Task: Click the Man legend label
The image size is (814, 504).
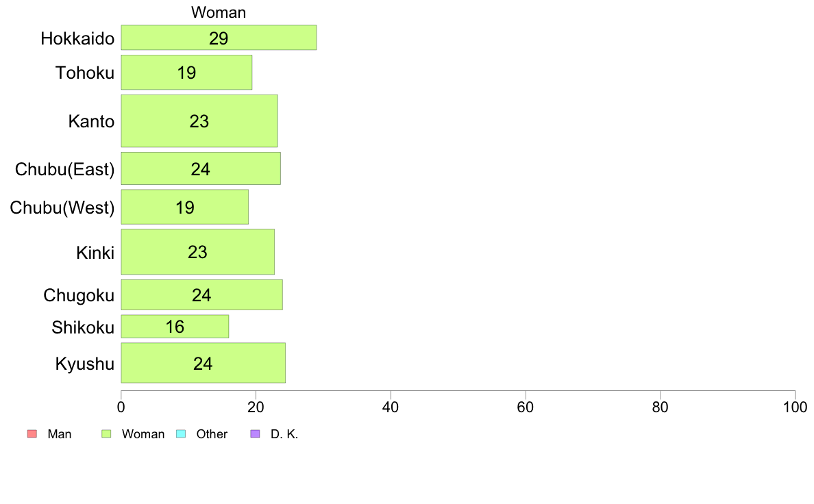Action: (60, 434)
